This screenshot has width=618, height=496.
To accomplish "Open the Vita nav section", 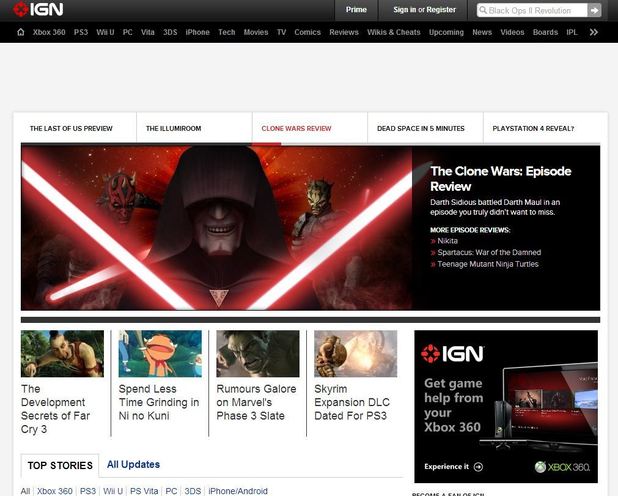I will tap(148, 32).
